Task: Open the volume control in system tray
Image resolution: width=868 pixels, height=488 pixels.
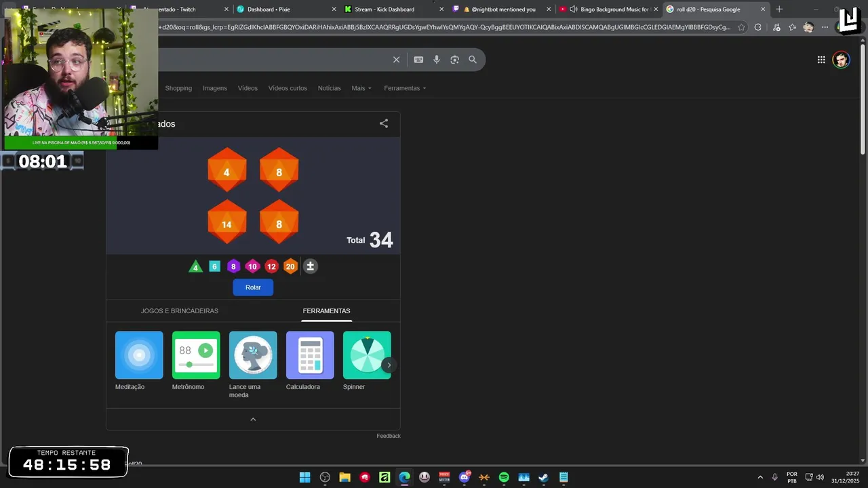Action: pyautogui.click(x=820, y=477)
